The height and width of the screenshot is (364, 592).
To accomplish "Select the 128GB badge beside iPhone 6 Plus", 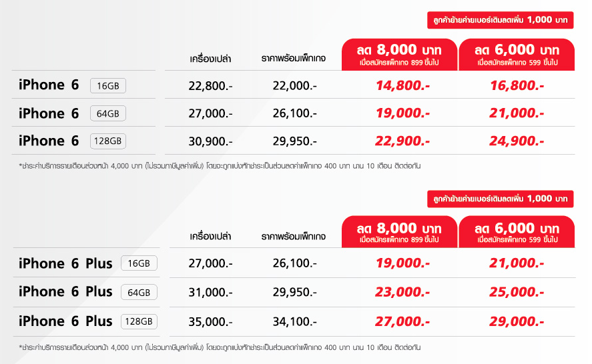I will [139, 321].
